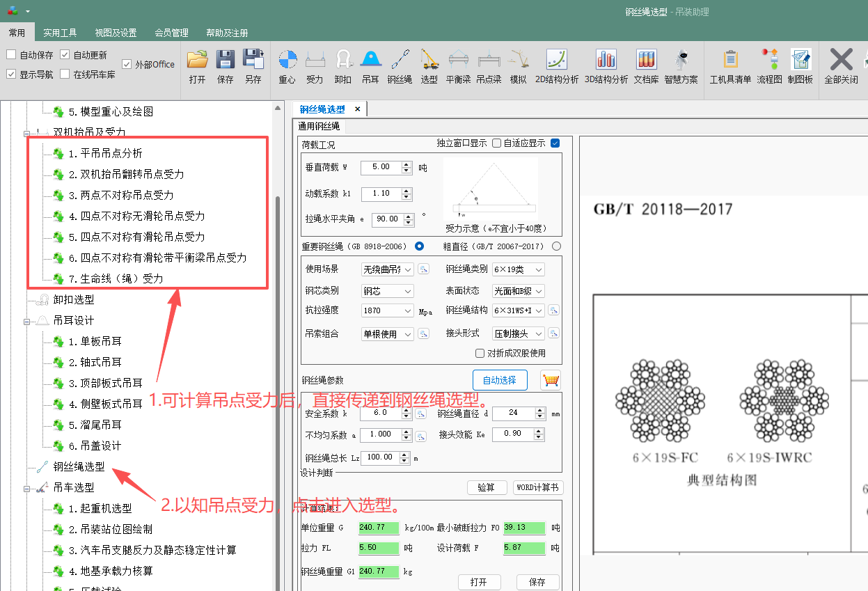Open the 钢丝绳结构 dropdown

[x=518, y=310]
